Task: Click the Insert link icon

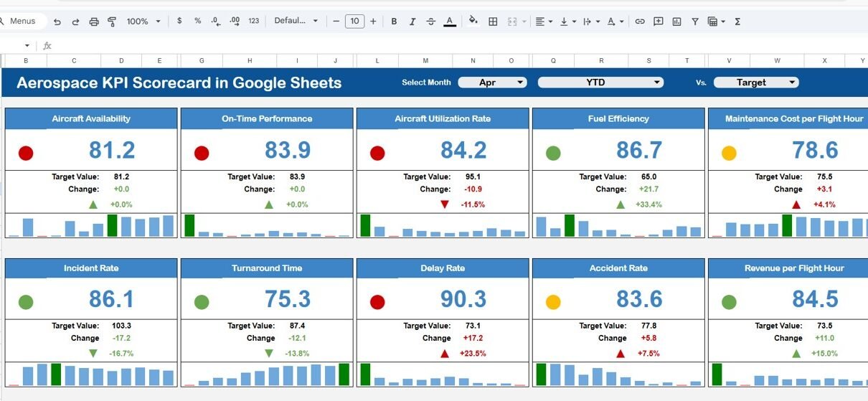Action: [640, 22]
